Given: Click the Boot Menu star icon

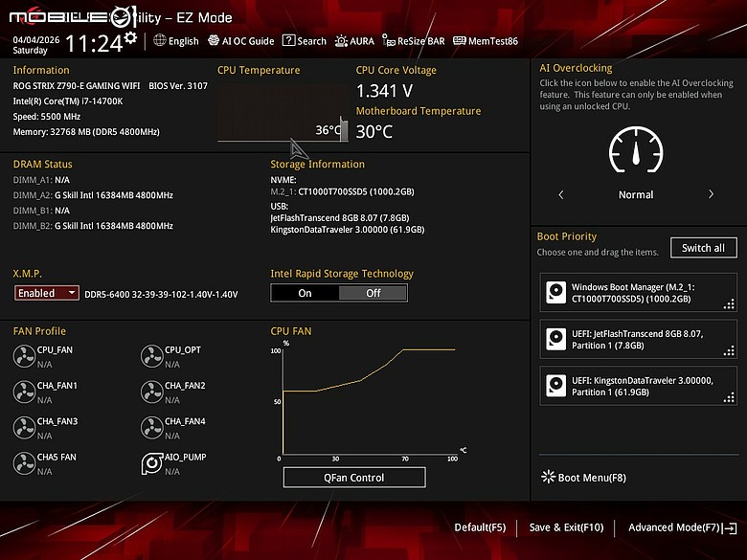Looking at the screenshot, I should (549, 477).
